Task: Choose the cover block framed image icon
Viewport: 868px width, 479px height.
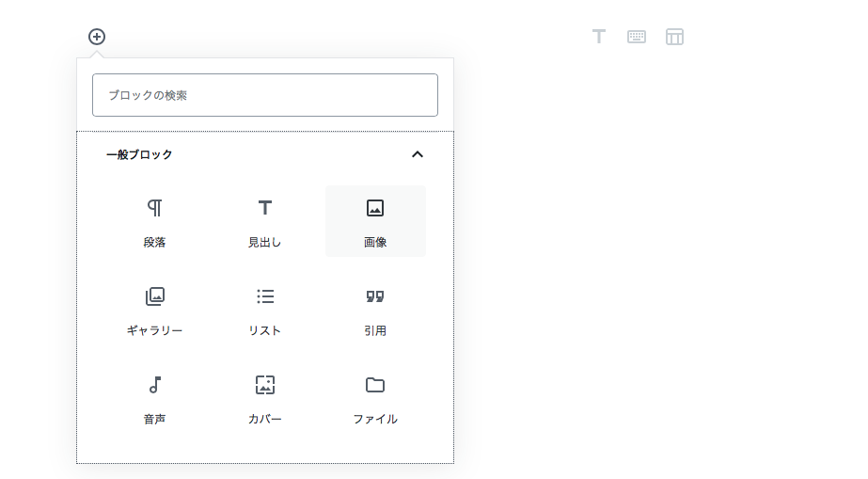Action: 265,384
